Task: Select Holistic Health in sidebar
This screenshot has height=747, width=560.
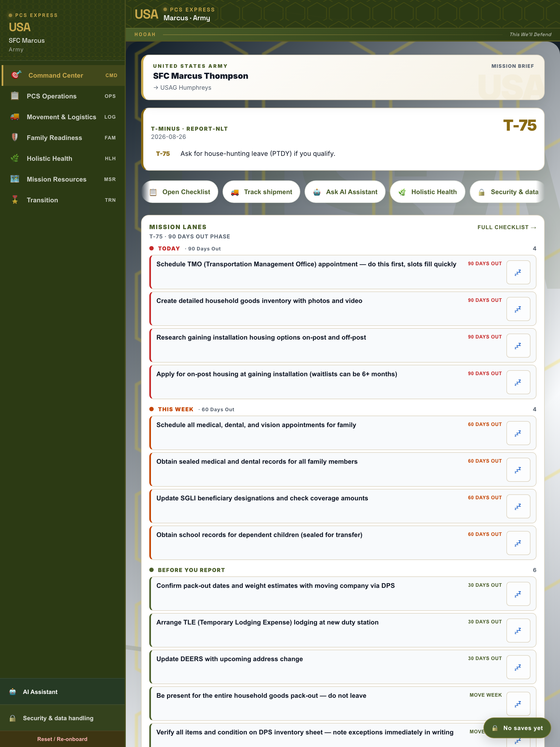Action: 63,158
